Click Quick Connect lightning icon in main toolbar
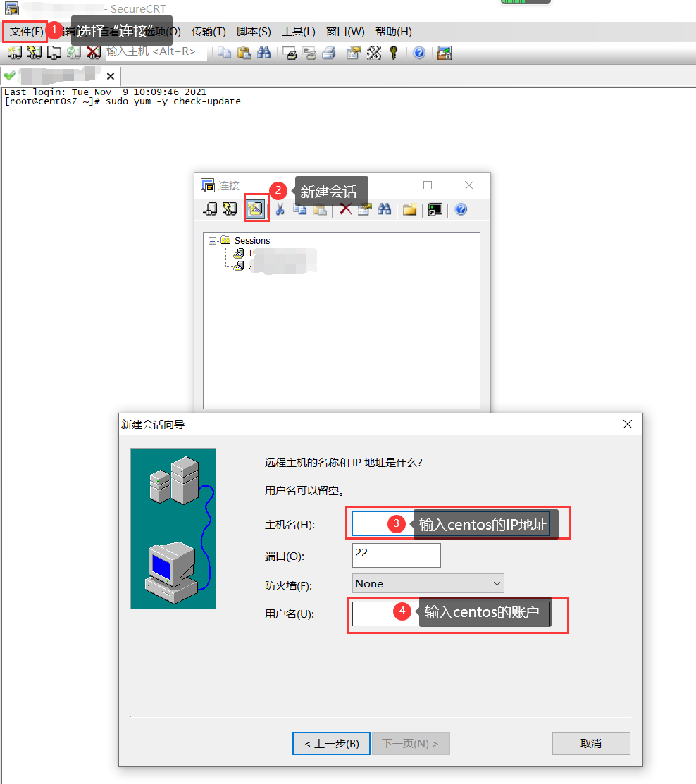This screenshot has width=696, height=784. point(35,53)
